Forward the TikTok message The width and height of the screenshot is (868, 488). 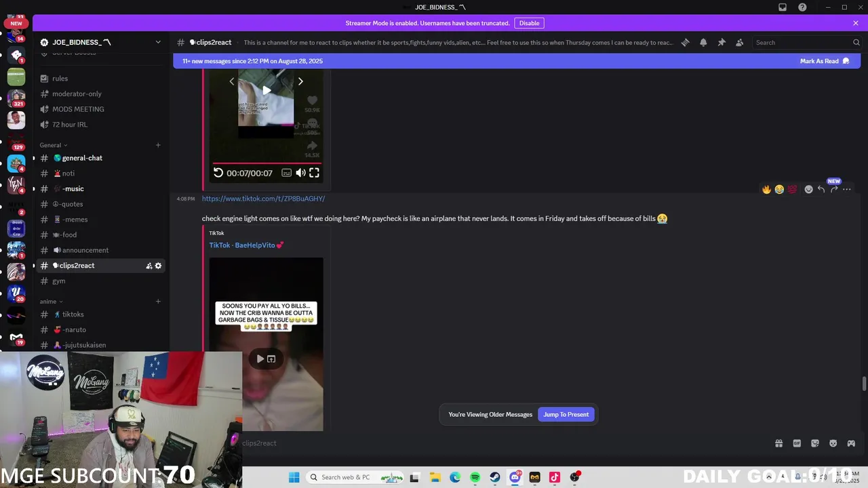834,189
